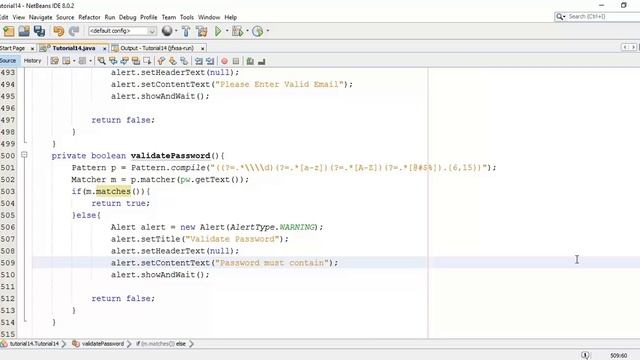Screen dimensions: 640x360
Task: Open the Profile menu
Action: [x=149, y=17]
